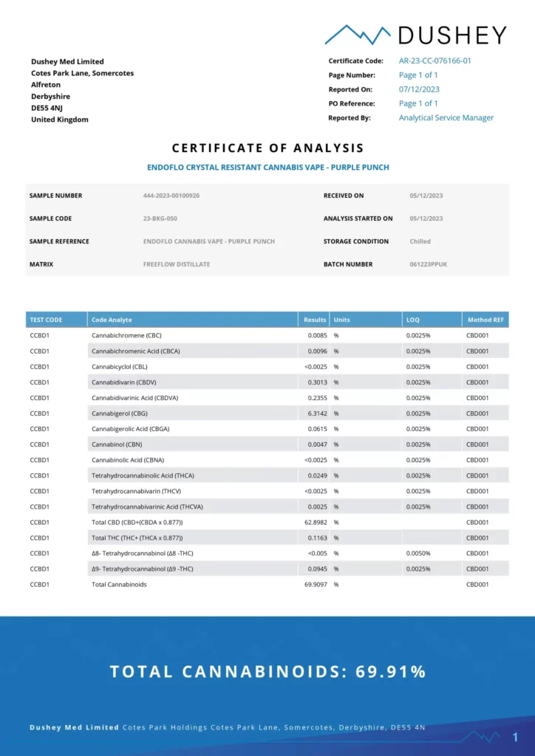Click the Total CBD result 62.8982
The height and width of the screenshot is (756, 535).
pyautogui.click(x=316, y=522)
